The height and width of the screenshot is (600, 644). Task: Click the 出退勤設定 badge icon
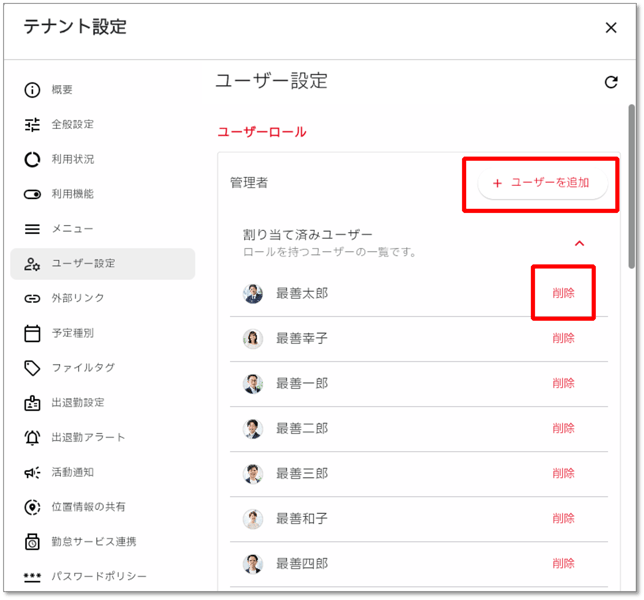32,403
